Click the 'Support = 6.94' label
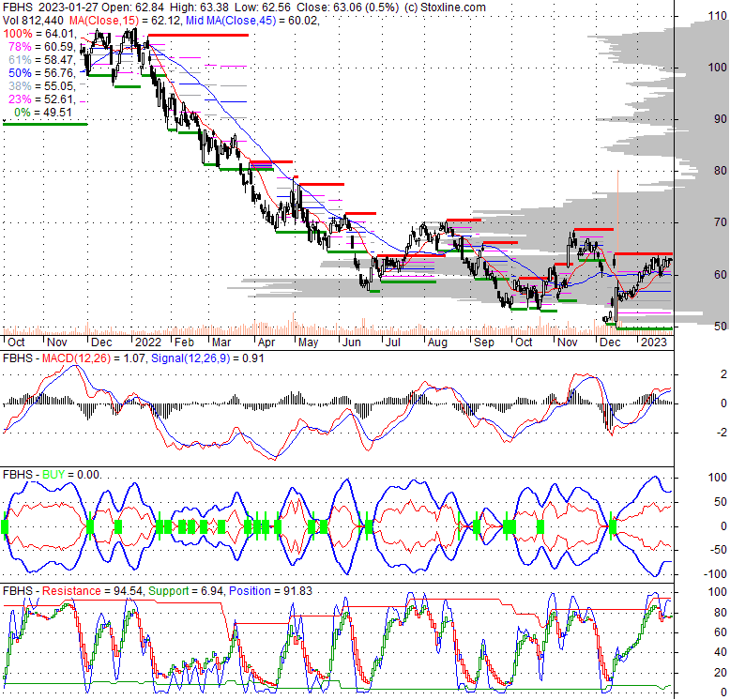730x700 pixels. coord(185,591)
